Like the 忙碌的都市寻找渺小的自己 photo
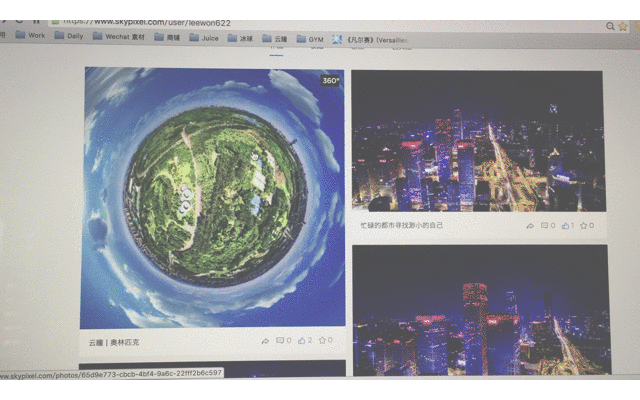Viewport: 640px width, 400px height. point(568,225)
